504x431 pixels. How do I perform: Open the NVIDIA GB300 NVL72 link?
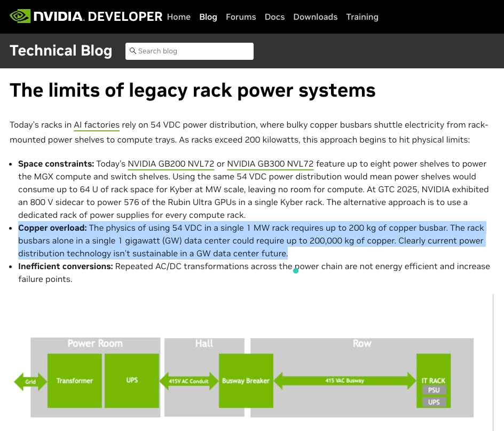(270, 164)
